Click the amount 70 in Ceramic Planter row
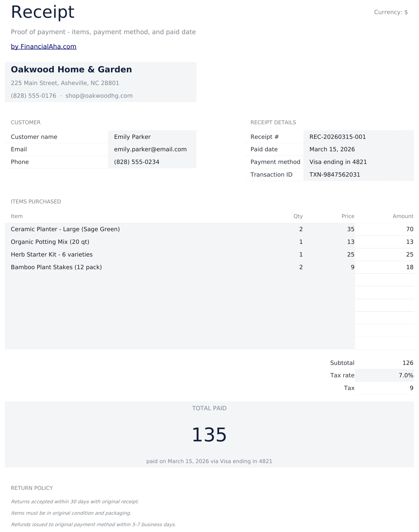Screen dimensions: 419x532 tap(410, 229)
